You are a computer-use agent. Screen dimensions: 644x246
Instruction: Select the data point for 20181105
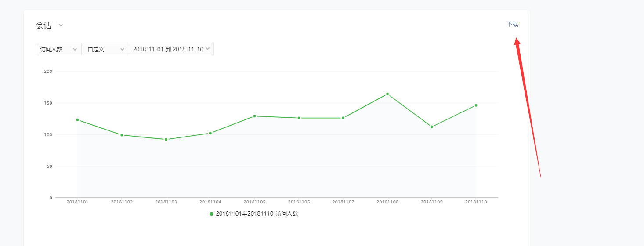254,116
